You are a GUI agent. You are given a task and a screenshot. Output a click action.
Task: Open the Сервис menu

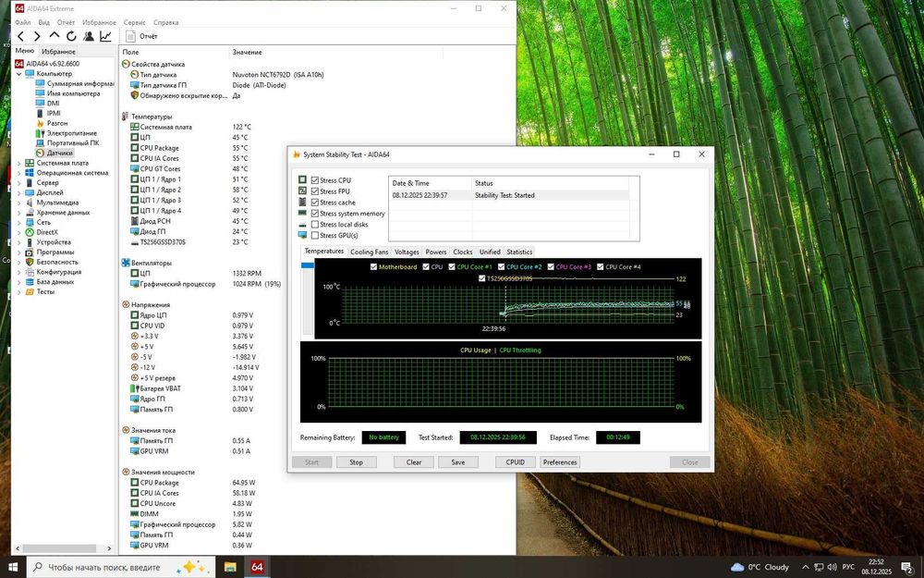tap(134, 22)
